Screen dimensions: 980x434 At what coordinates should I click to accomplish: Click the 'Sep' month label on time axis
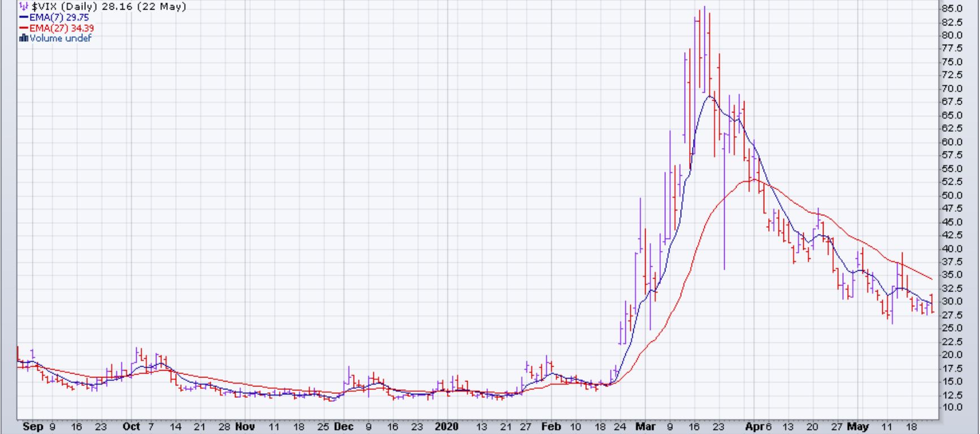point(32,427)
